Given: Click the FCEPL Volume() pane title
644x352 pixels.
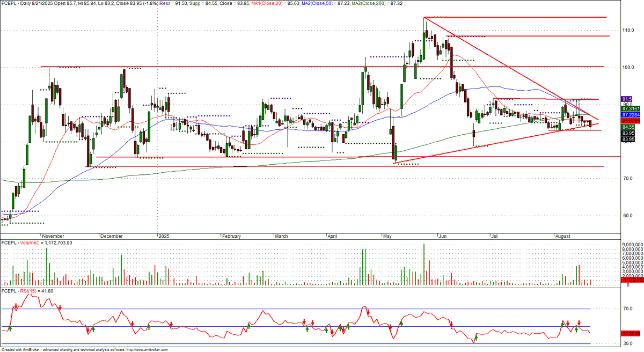Looking at the screenshot, I should click(x=38, y=243).
